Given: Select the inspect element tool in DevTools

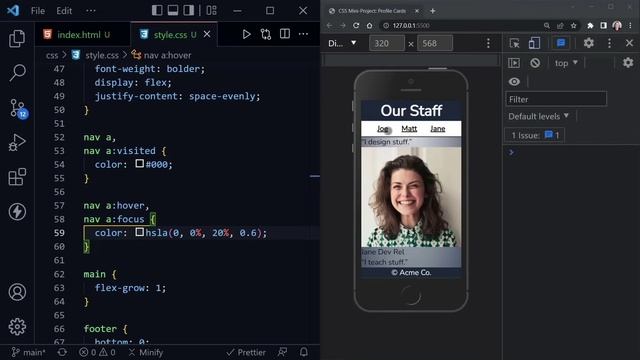Looking at the screenshot, I should (x=515, y=43).
